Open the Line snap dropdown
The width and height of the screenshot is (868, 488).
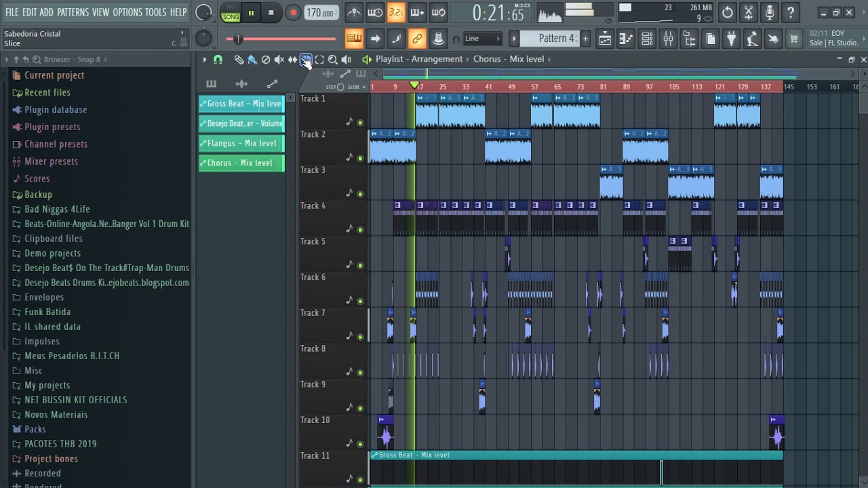pyautogui.click(x=481, y=39)
